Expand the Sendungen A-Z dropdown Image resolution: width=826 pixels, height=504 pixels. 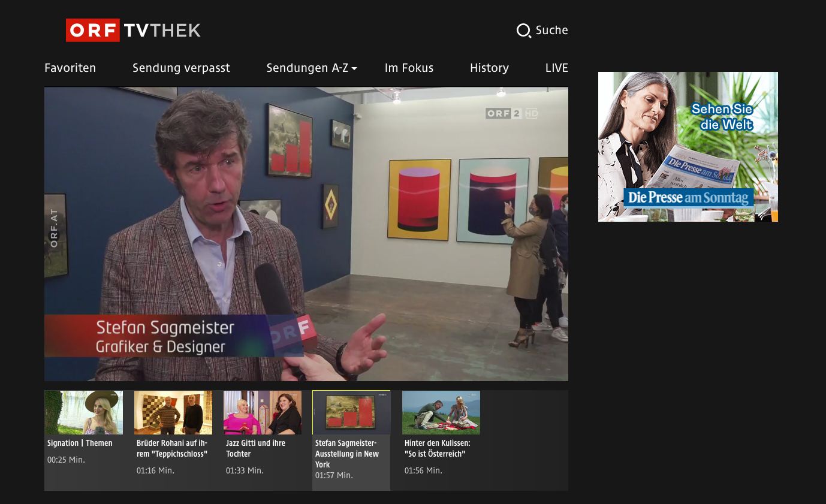pyautogui.click(x=307, y=68)
